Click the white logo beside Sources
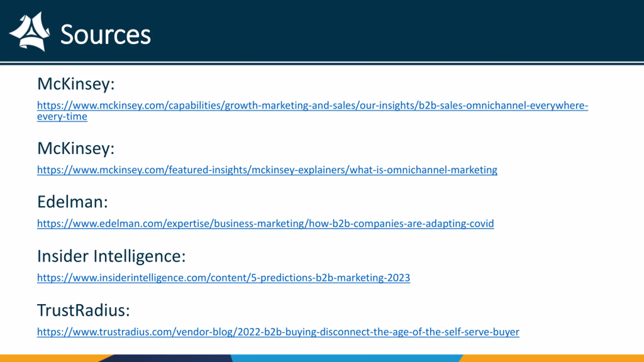Screen dimensions: 644x362 [x=30, y=32]
